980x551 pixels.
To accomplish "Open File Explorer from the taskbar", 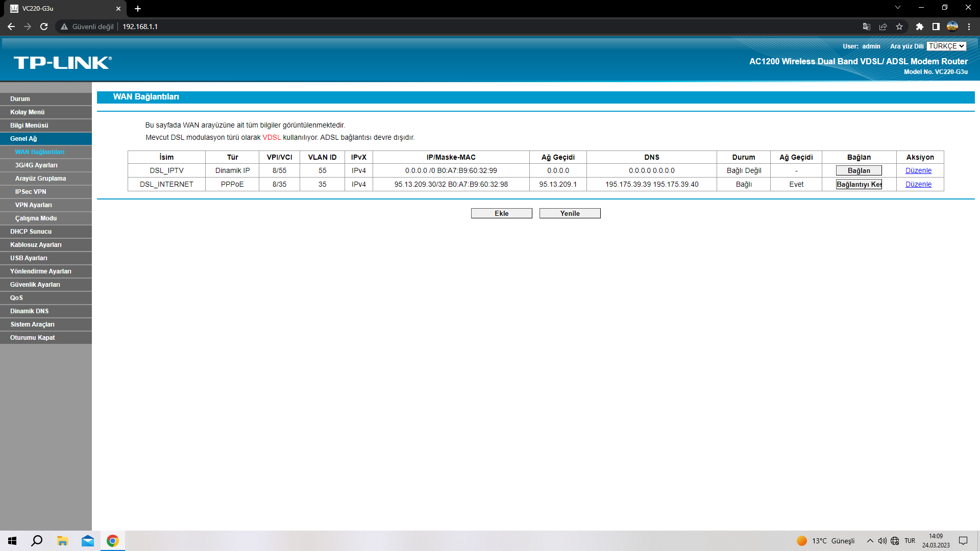I will click(62, 541).
